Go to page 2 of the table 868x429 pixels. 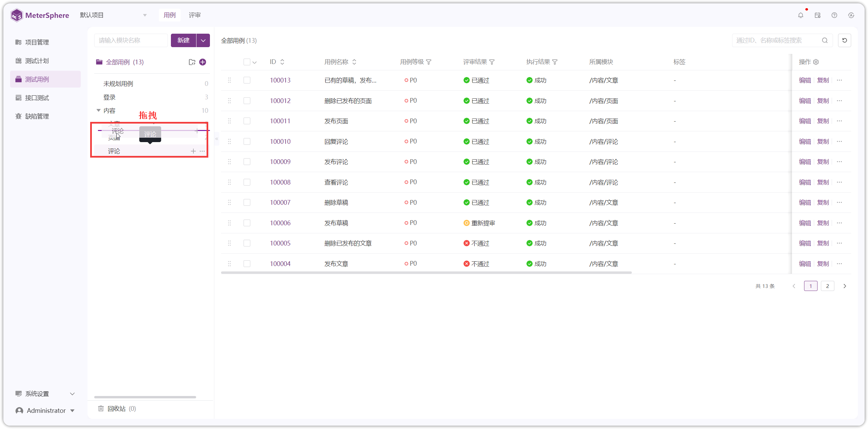(x=827, y=286)
